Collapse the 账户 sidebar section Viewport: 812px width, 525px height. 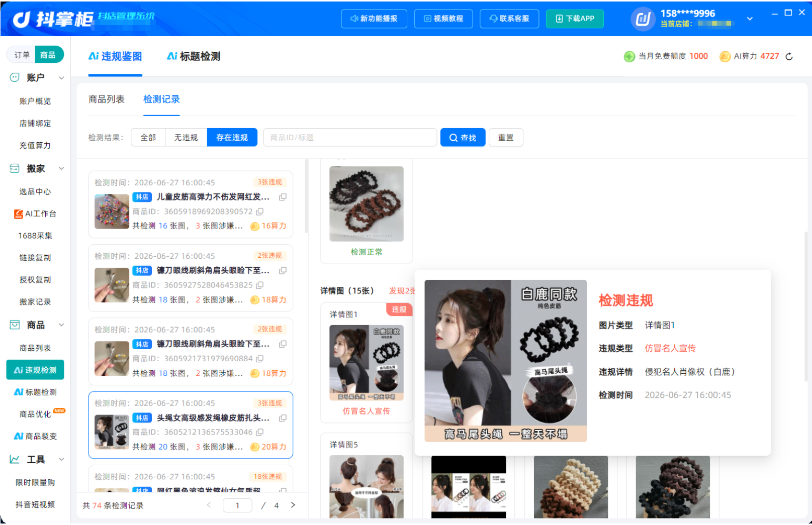pos(61,78)
